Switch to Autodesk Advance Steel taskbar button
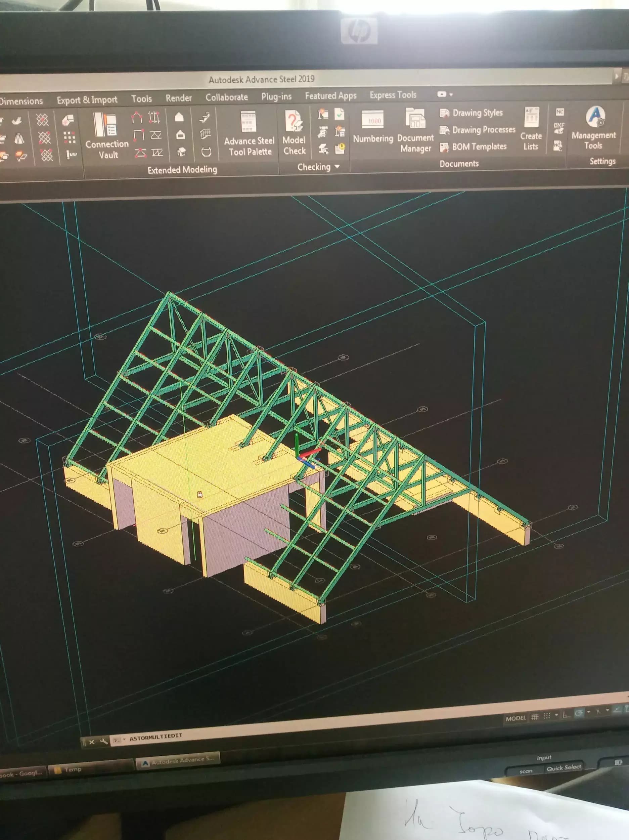Image resolution: width=629 pixels, height=840 pixels. pos(178,761)
